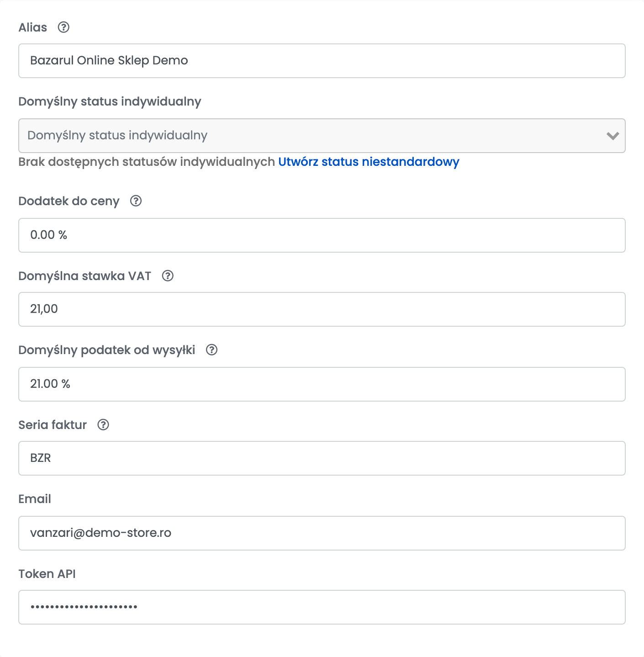Click the masked Token API field

[322, 607]
